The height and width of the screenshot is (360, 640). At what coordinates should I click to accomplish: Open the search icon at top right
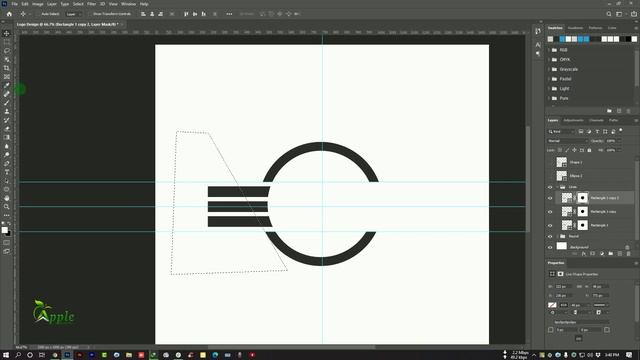[609, 14]
